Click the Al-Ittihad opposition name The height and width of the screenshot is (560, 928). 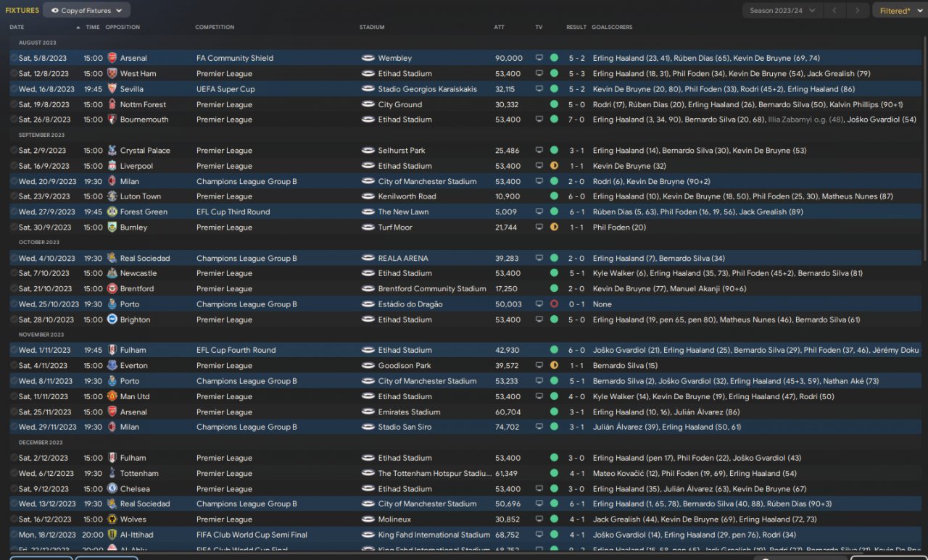coord(136,535)
